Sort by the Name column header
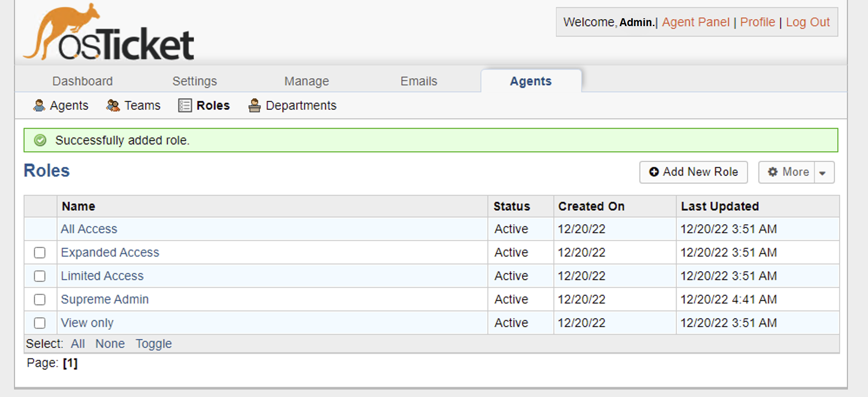This screenshot has height=397, width=868. pyautogui.click(x=78, y=206)
